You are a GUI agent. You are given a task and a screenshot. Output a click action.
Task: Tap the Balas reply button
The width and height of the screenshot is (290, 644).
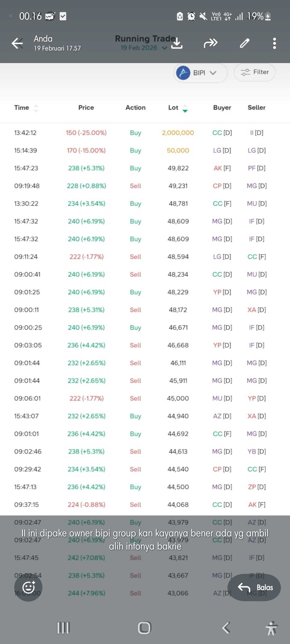[254, 587]
